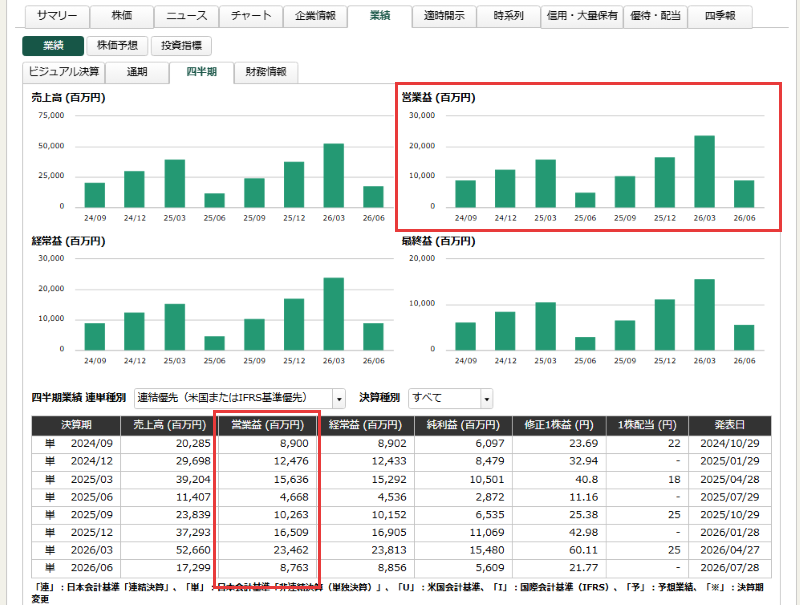Switch to the 四季報 tab
800x605 pixels.
(720, 16)
